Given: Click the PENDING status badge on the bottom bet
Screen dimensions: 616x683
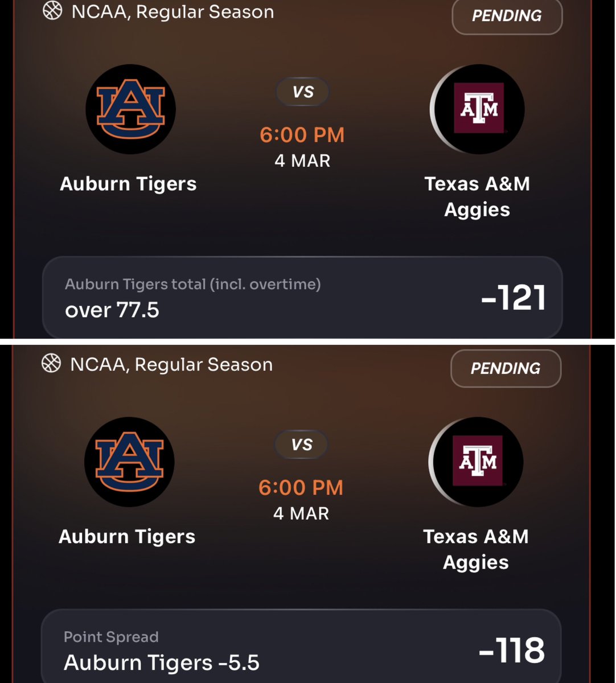Looking at the screenshot, I should (506, 368).
